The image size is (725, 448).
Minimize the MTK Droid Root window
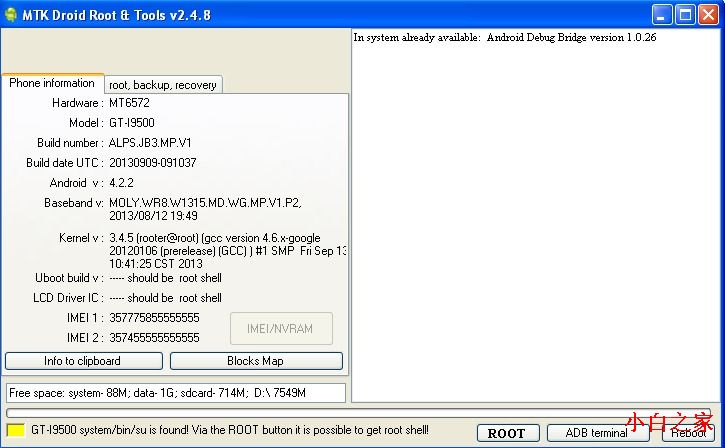662,15
